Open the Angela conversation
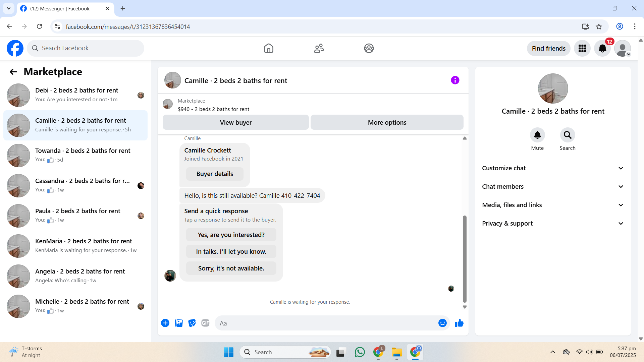 click(x=75, y=276)
